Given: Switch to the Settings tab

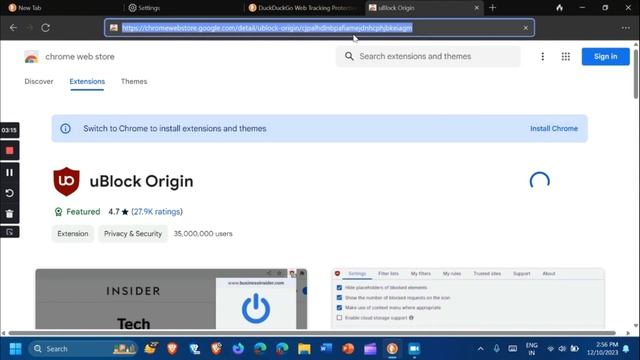Looking at the screenshot, I should coord(184,8).
